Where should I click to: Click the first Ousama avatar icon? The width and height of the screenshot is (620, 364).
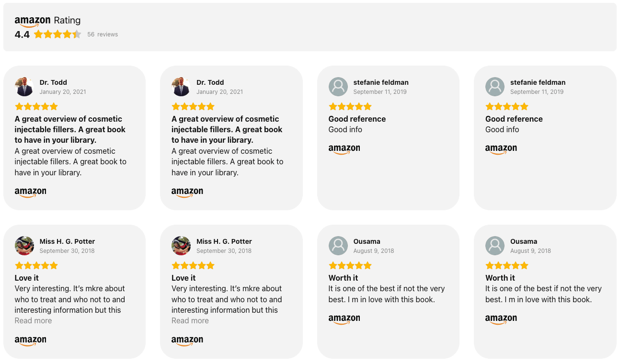[x=338, y=246]
